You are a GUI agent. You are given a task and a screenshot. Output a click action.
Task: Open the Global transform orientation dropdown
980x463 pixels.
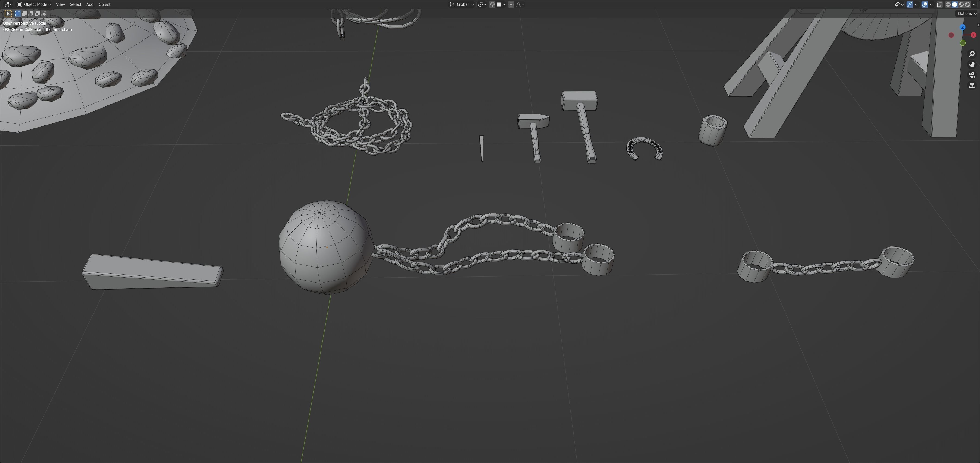[x=462, y=5]
